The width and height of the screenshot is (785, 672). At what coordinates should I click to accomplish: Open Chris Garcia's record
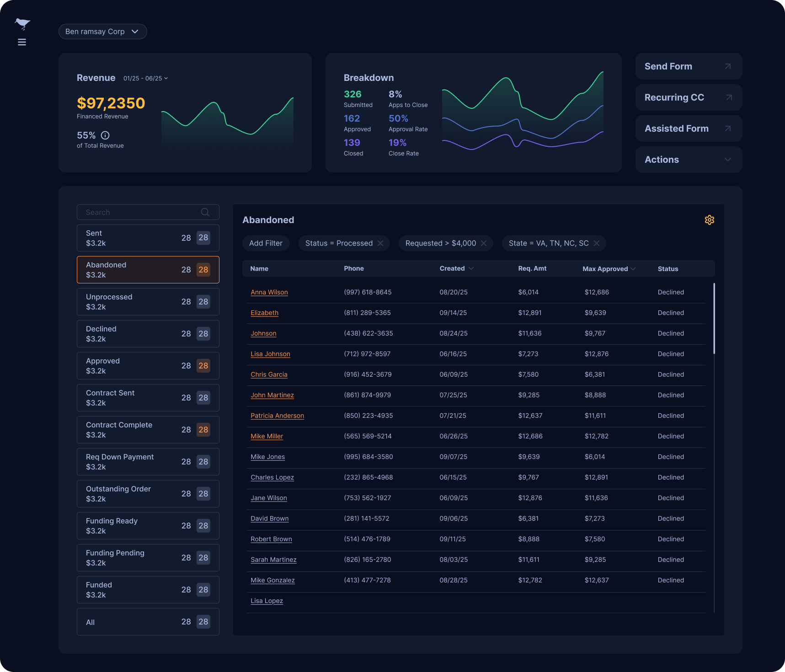[269, 374]
